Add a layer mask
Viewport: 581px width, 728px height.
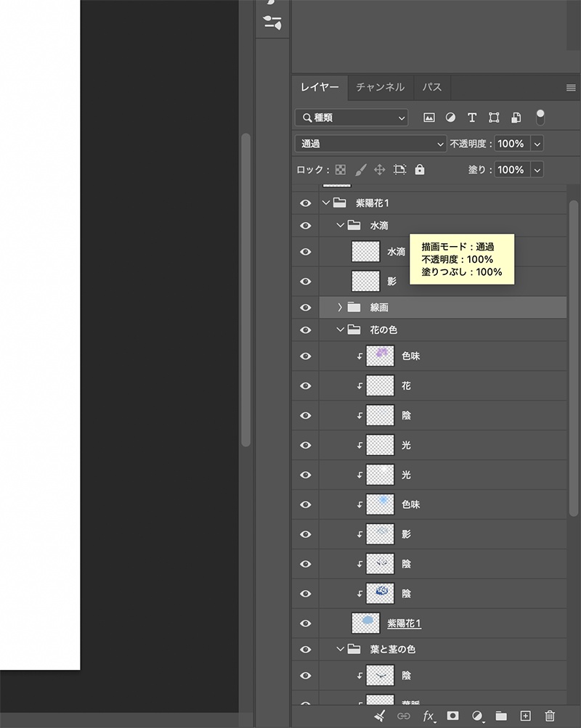point(453,716)
